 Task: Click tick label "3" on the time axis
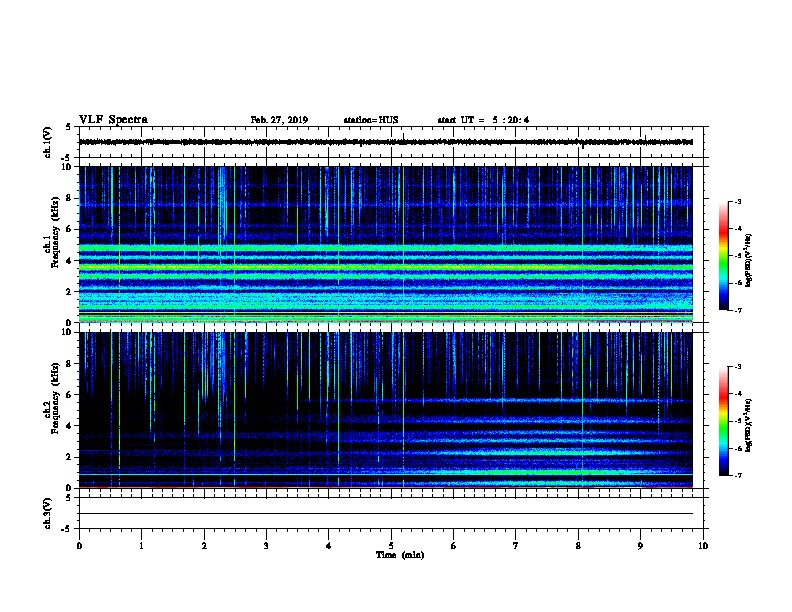point(266,546)
